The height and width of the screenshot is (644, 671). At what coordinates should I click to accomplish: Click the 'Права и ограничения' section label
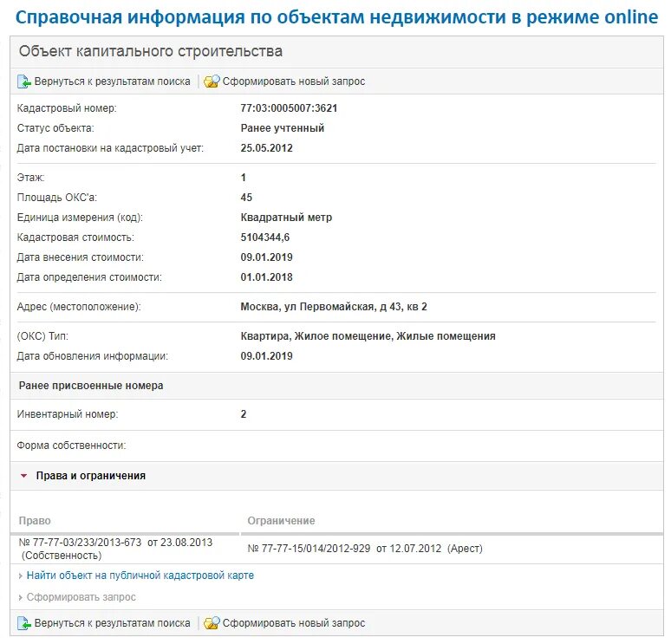click(x=90, y=476)
